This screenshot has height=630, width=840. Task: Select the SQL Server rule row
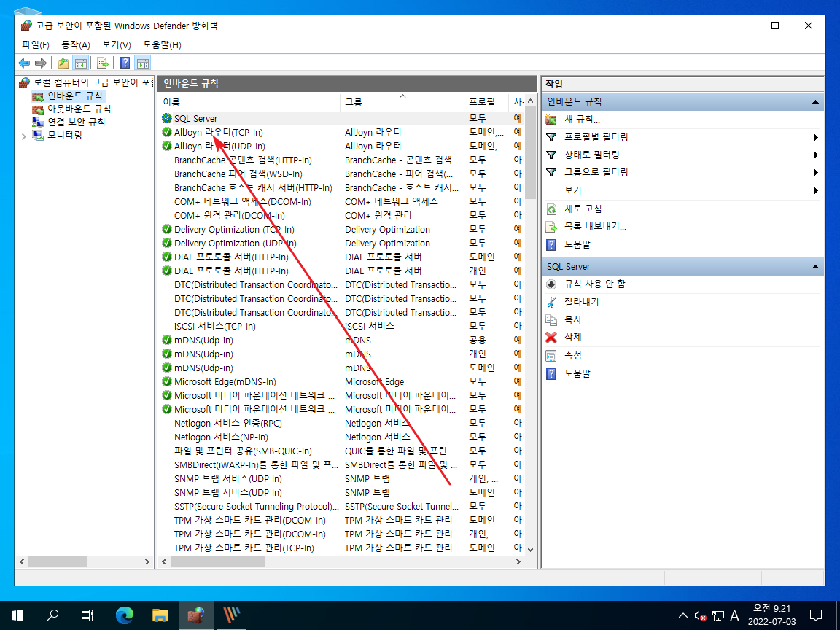click(x=341, y=118)
